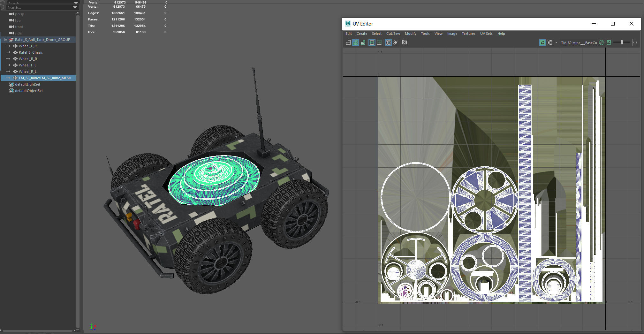Click the defaultObjectSet set icon

tap(11, 91)
